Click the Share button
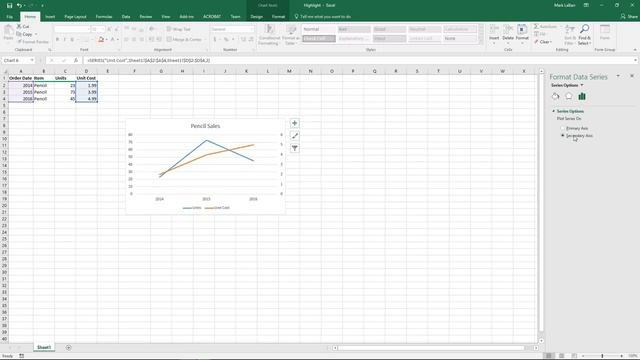 pos(629,17)
